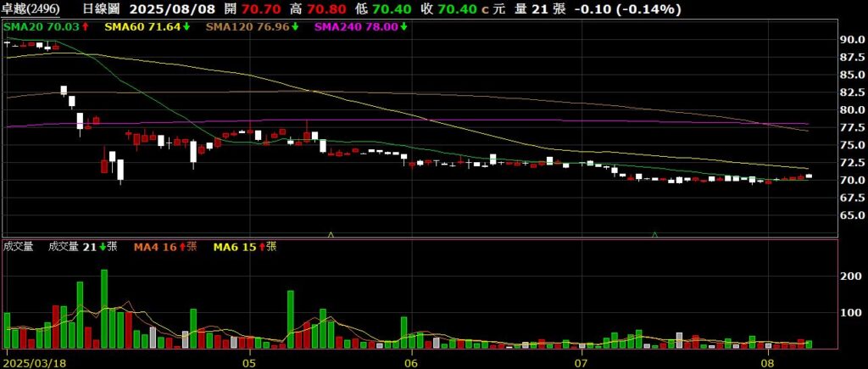The width and height of the screenshot is (868, 369).
Task: Select the SMA240 78.00 indicator label
Action: (x=356, y=27)
